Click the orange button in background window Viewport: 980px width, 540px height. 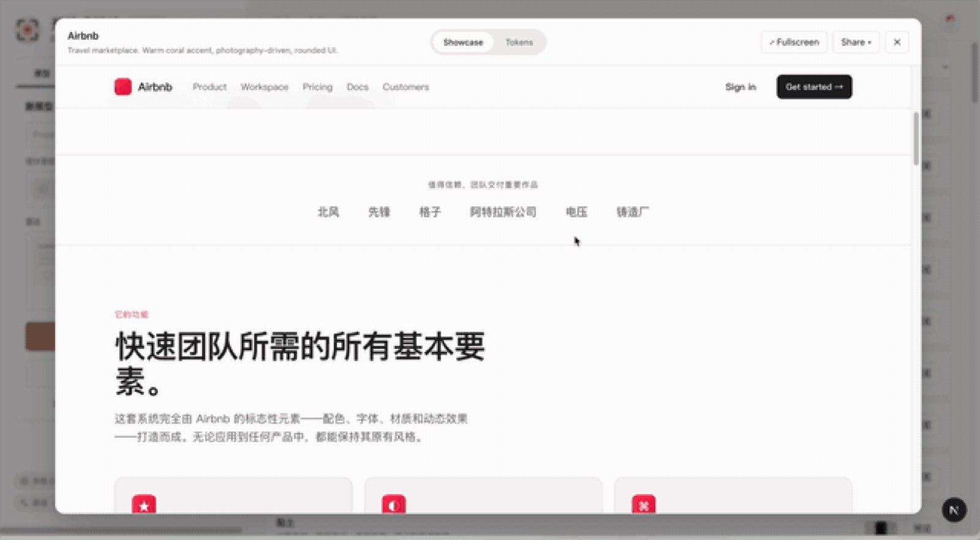[40, 336]
